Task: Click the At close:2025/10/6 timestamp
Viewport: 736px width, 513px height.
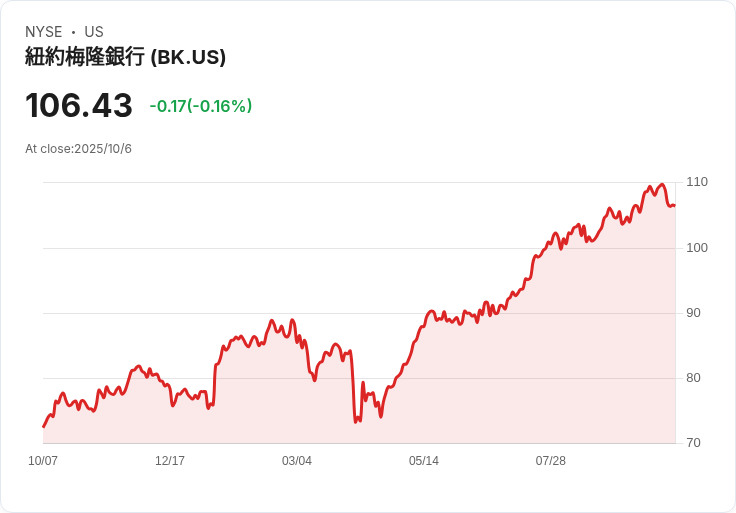Action: pyautogui.click(x=78, y=149)
